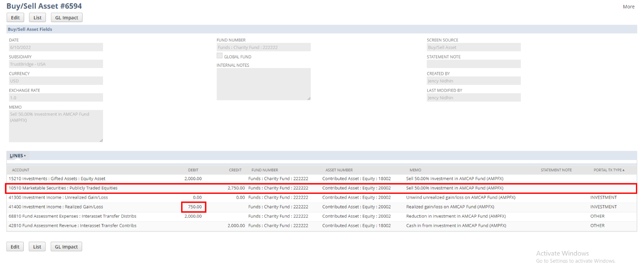This screenshot has height=263, width=644.
Task: Select the 10510 Marketable Securities line
Action: tap(63, 188)
